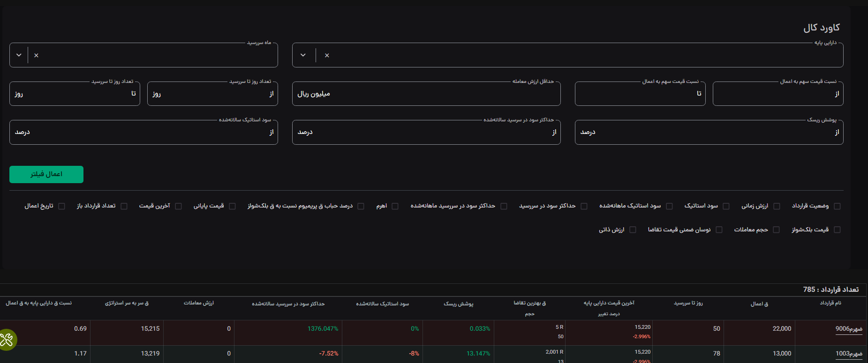Focus the حداقل ارزش معامله input field
The height and width of the screenshot is (363, 868).
point(426,94)
